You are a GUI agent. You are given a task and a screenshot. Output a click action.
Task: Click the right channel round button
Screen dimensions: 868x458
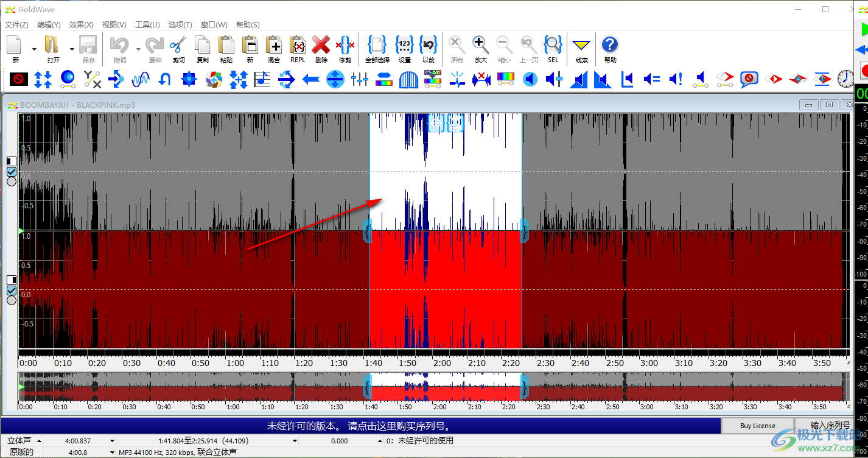pyautogui.click(x=12, y=300)
